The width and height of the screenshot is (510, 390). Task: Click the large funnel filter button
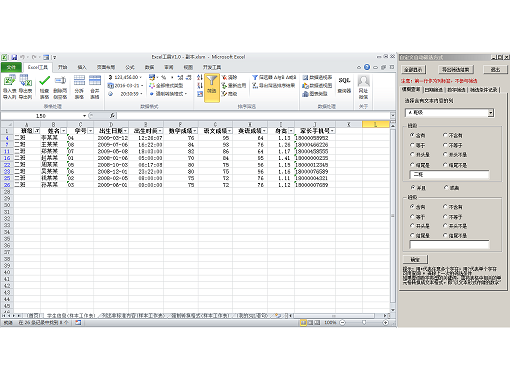click(x=212, y=88)
